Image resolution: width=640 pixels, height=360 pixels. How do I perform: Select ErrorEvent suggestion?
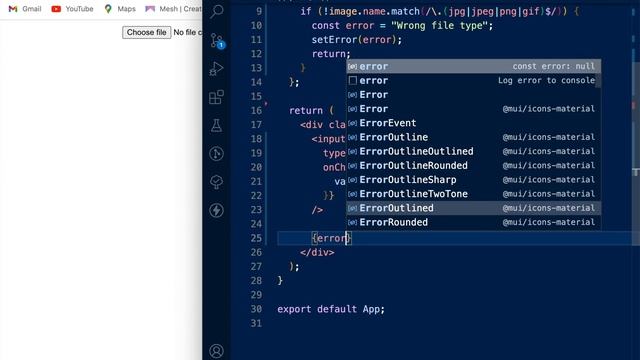[x=473, y=123]
